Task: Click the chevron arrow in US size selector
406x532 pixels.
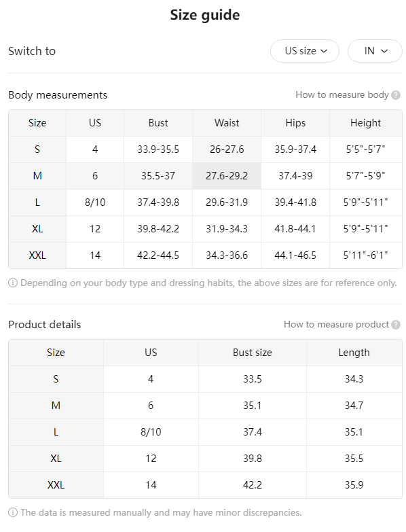Action: [x=324, y=51]
